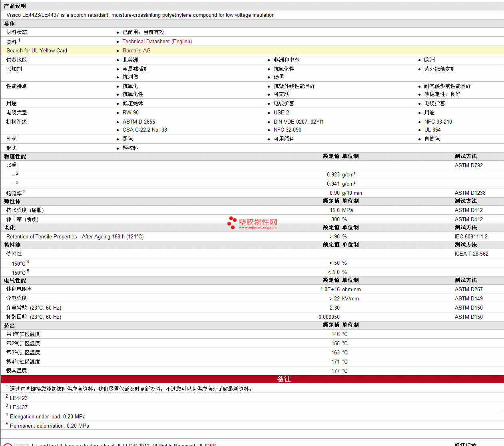Select cable type 'RW-90'
Viewport: 504px width, 446px height.
click(131, 113)
